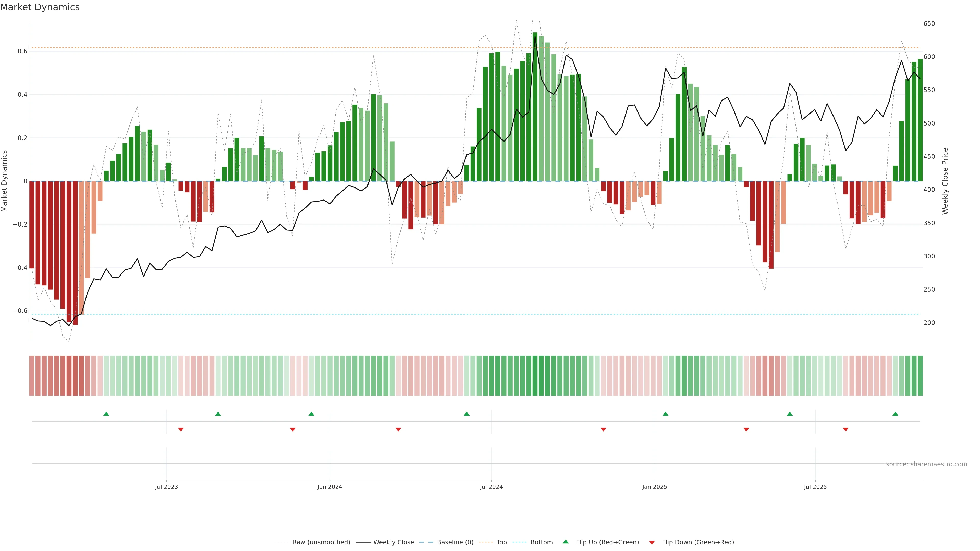The image size is (980, 551).
Task: Click the Weekly Close Price axis title
Action: [x=945, y=181]
